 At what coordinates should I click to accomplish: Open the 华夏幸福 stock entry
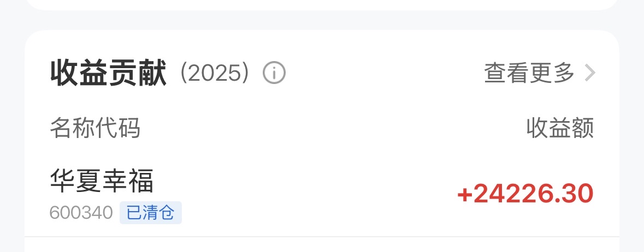tap(102, 181)
